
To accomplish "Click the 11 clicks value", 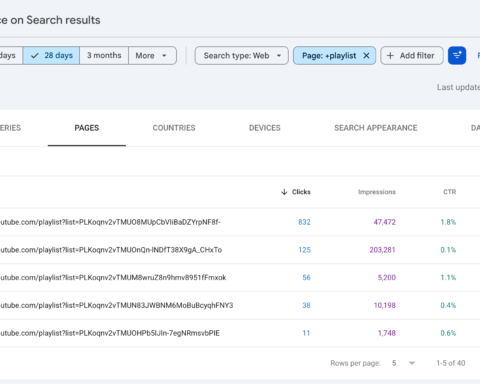I will tap(306, 333).
